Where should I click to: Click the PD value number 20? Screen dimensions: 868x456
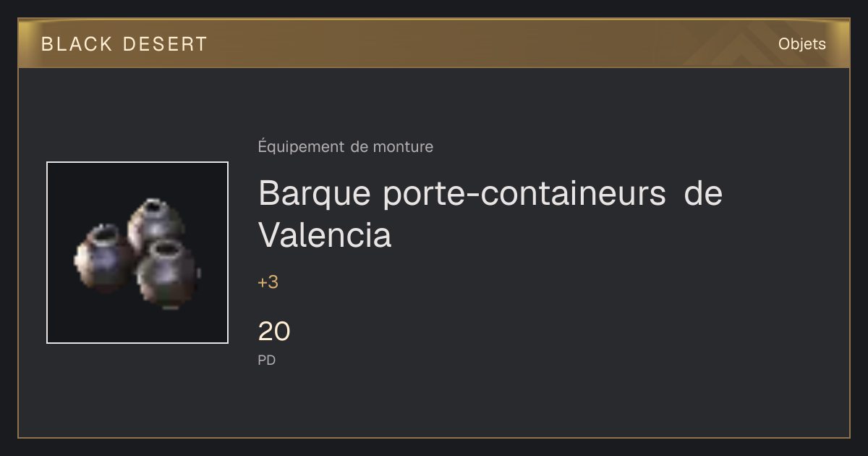(274, 332)
